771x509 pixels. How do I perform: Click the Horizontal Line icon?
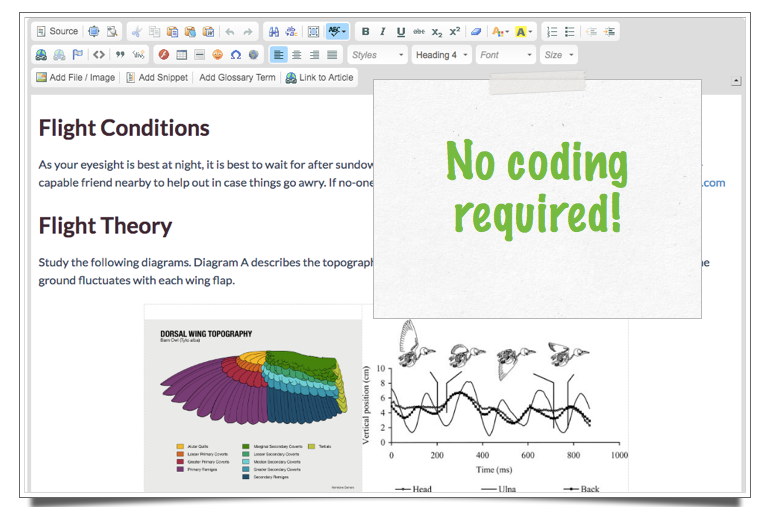click(200, 55)
